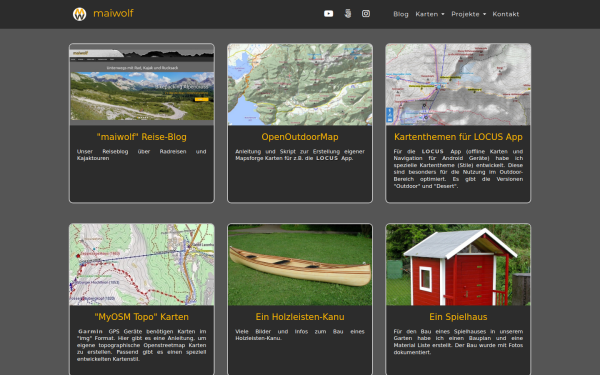Open the "MyOSM Topo" Karten title
The height and width of the screenshot is (375, 600).
point(142,317)
